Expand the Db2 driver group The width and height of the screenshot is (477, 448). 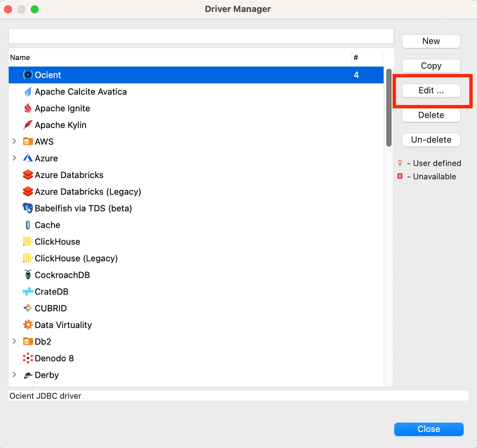(x=15, y=341)
